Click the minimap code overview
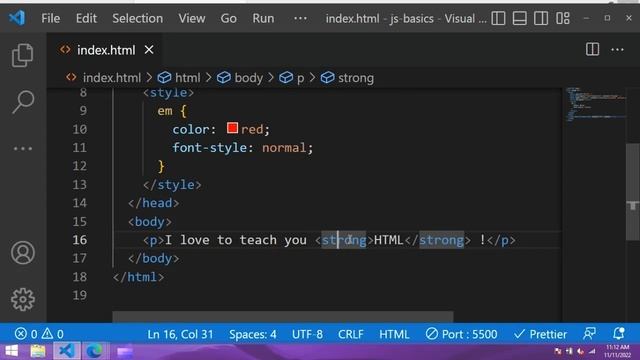Image resolution: width=640 pixels, height=360 pixels. click(596, 104)
